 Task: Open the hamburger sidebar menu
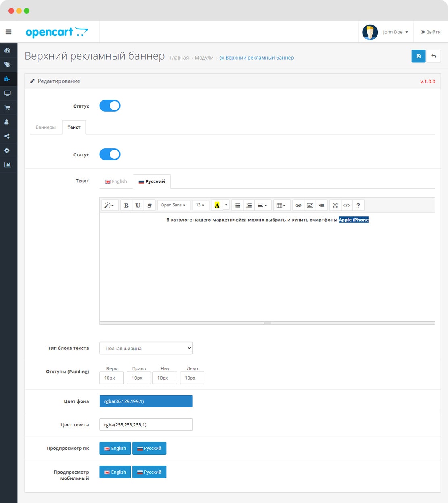pos(8,32)
